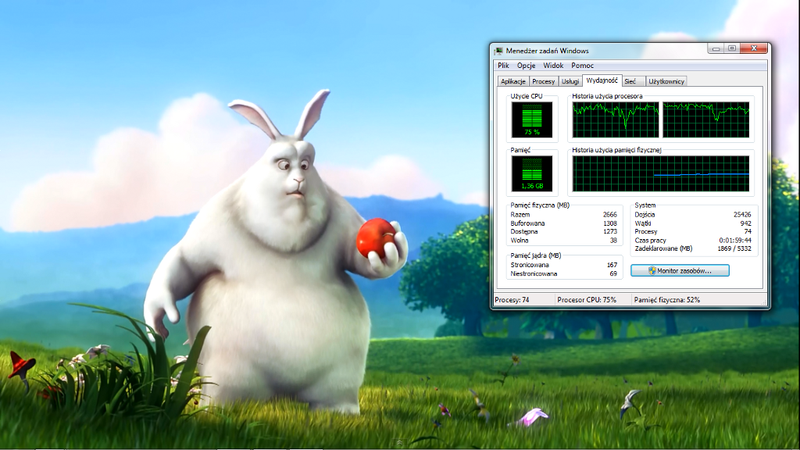Close the Task Manager window
The width and height of the screenshot is (800, 450).
[754, 48]
